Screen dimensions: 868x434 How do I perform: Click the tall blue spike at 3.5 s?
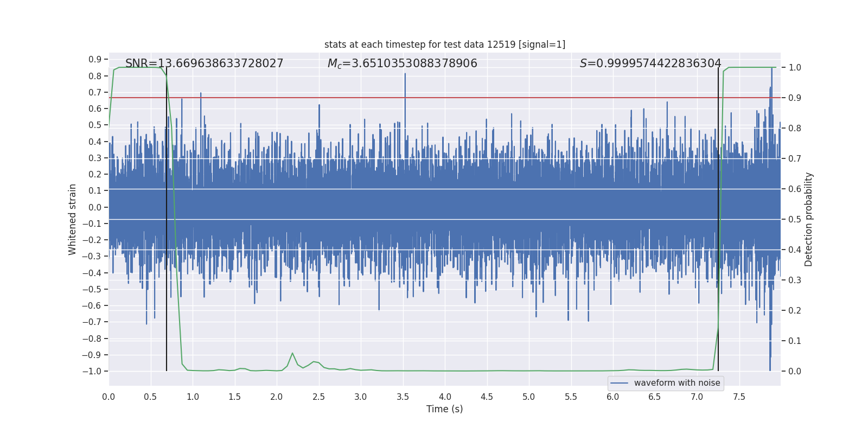(405, 81)
